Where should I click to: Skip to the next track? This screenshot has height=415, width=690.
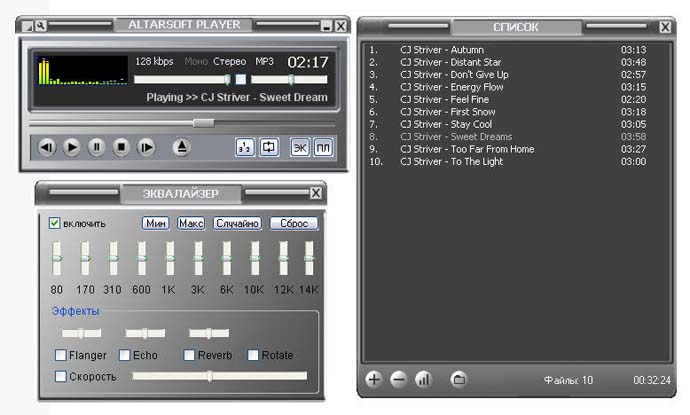(146, 147)
